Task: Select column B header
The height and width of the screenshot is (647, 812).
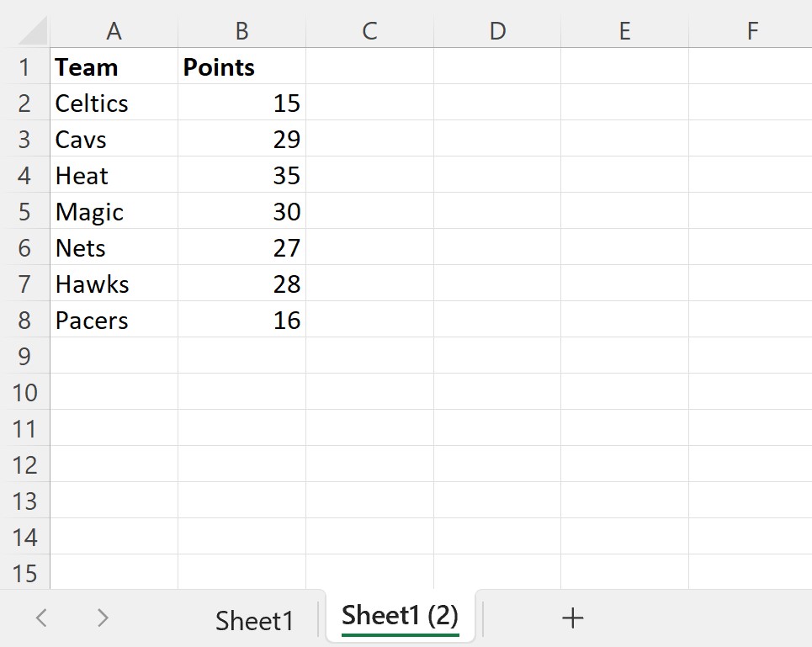Action: (x=241, y=31)
